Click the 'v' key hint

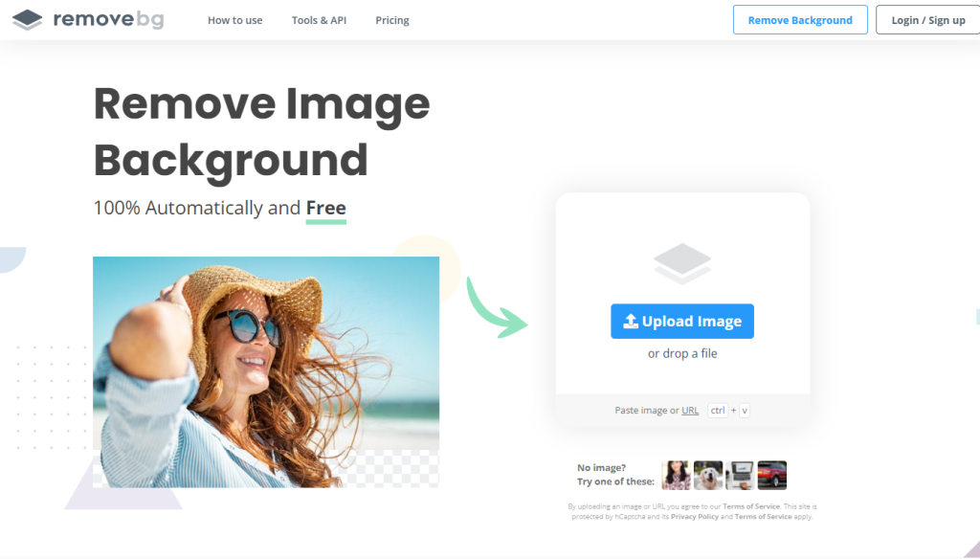[x=745, y=411]
